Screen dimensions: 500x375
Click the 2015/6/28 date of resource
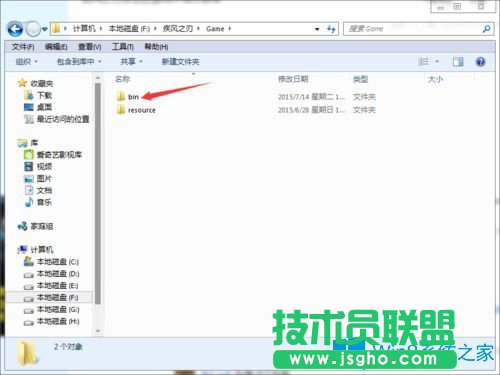click(x=311, y=110)
